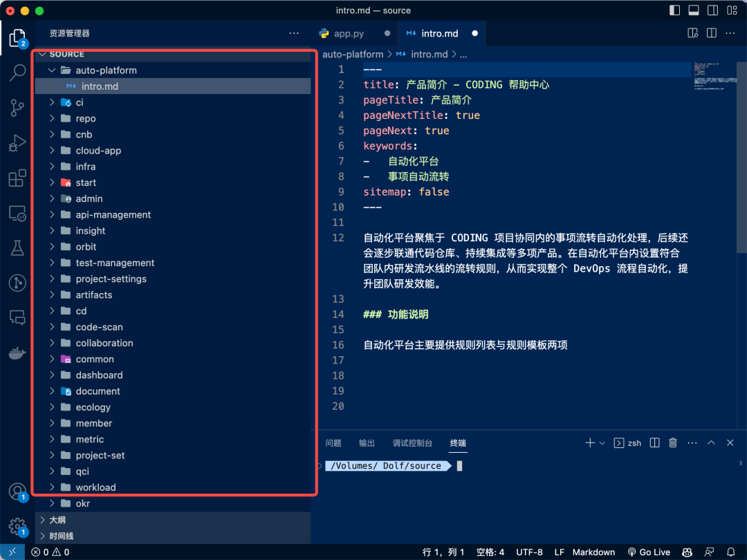Switch to the 调试控制台 debug console tab
Image resolution: width=747 pixels, height=560 pixels.
[x=412, y=443]
